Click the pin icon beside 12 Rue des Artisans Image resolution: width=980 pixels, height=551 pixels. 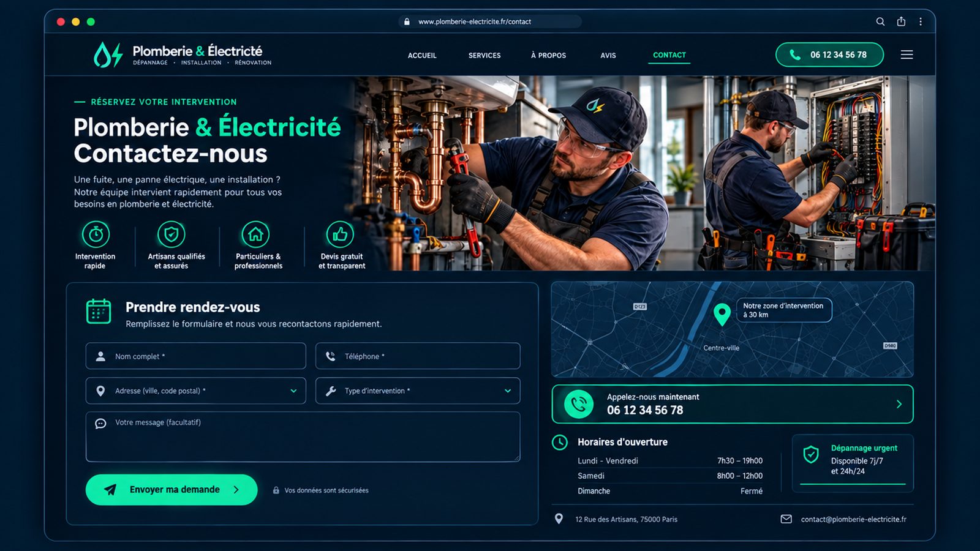[559, 519]
